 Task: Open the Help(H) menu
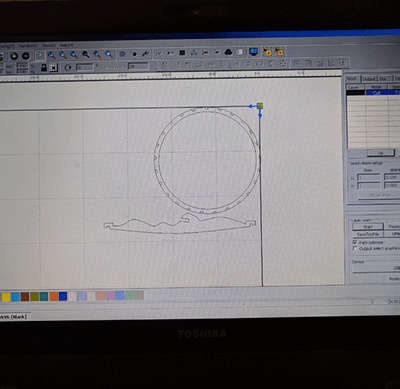click(x=66, y=45)
